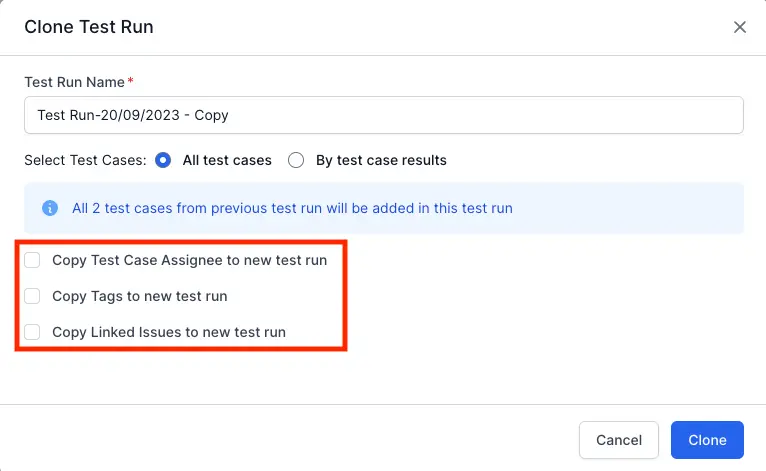Enable Copy Test Case Assignee checkbox
The image size is (766, 471).
click(x=33, y=260)
